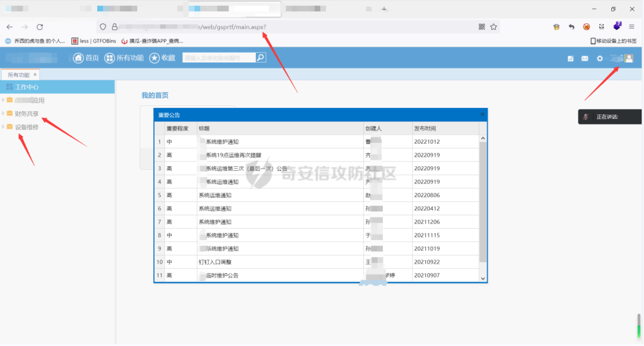Select row dated 20210907
The width and height of the screenshot is (644, 346).
[317, 276]
